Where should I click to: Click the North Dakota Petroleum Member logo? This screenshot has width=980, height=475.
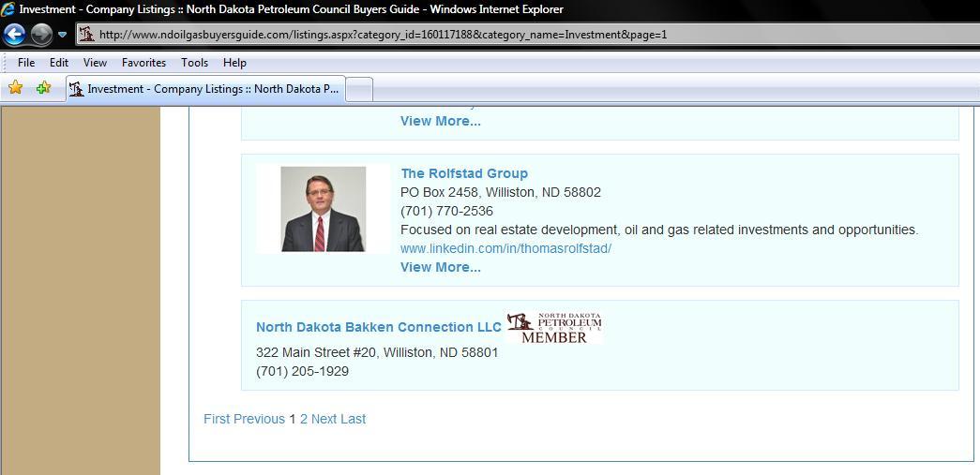[553, 328]
